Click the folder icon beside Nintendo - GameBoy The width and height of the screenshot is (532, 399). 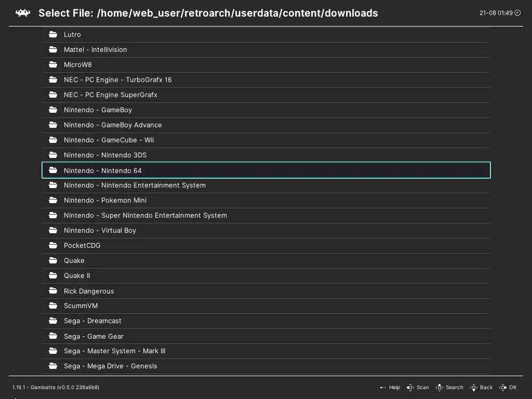coord(53,110)
